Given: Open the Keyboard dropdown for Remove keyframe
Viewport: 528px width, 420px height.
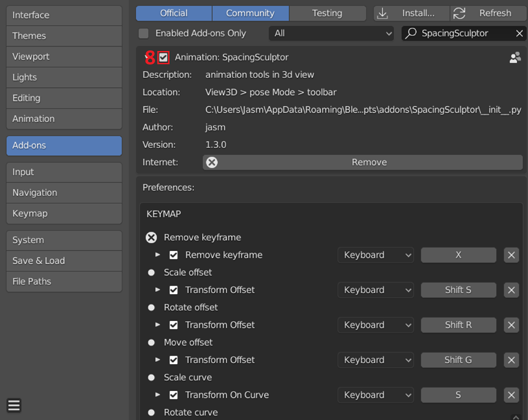Looking at the screenshot, I should [376, 255].
